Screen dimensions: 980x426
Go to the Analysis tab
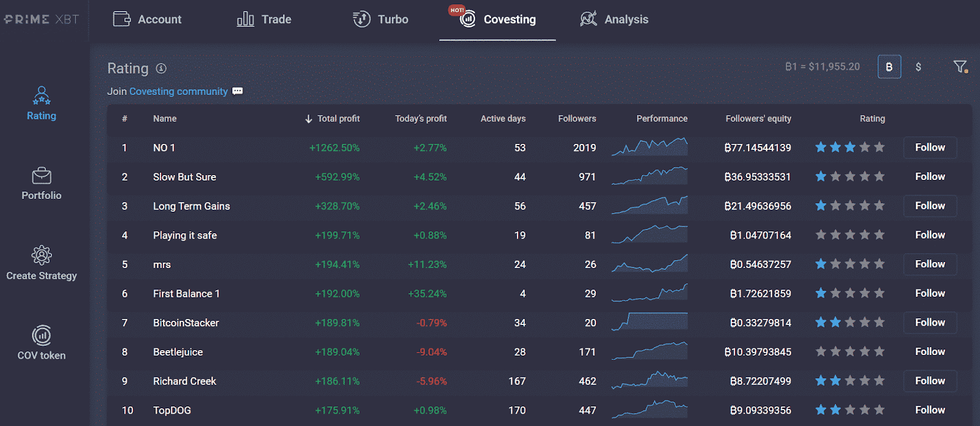[614, 20]
